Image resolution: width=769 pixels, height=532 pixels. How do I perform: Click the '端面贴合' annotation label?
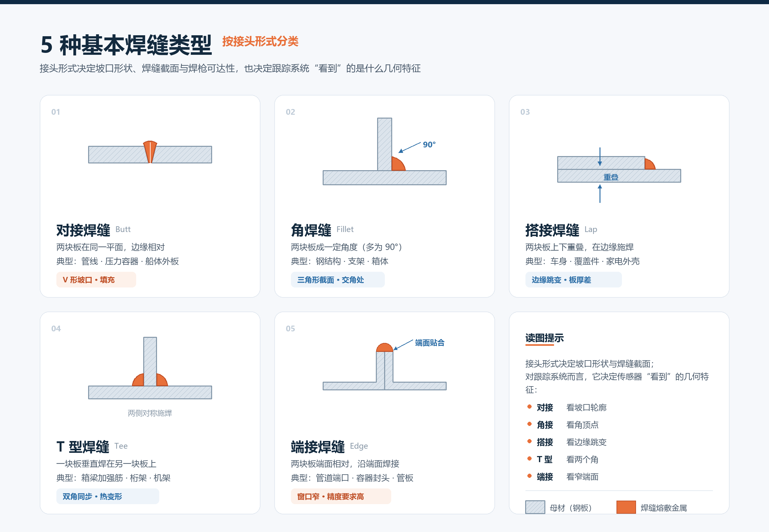(429, 343)
